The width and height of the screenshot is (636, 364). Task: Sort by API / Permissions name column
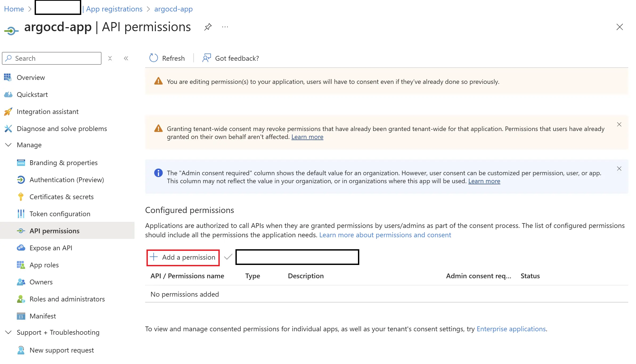point(187,276)
